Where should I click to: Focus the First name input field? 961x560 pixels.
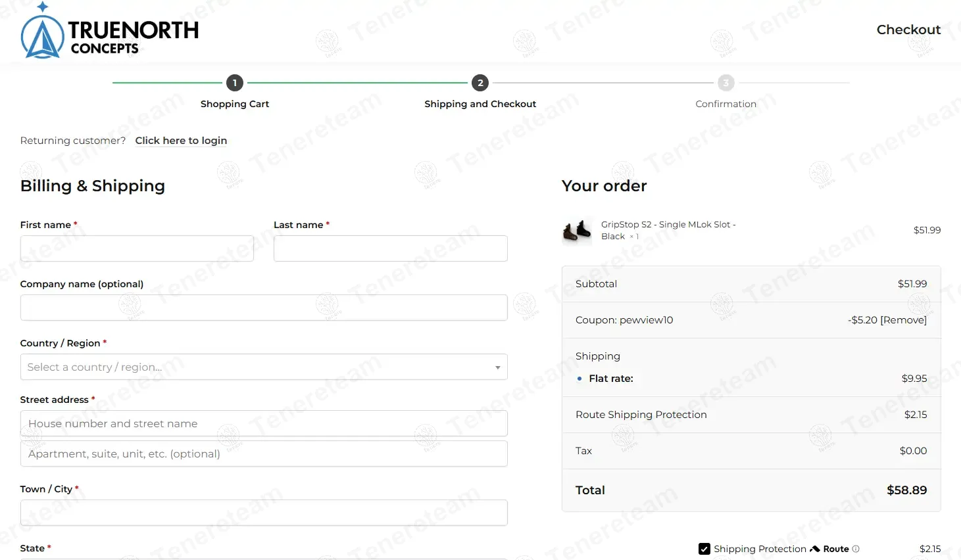click(137, 248)
